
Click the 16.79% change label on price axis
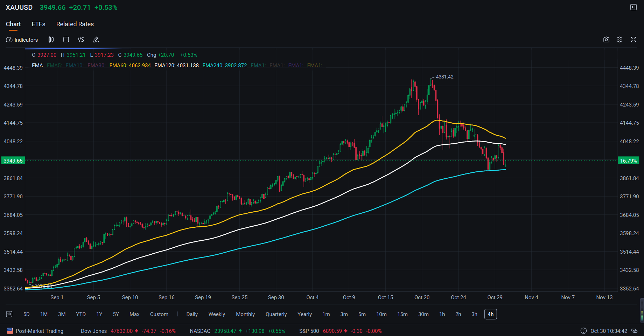(x=629, y=160)
